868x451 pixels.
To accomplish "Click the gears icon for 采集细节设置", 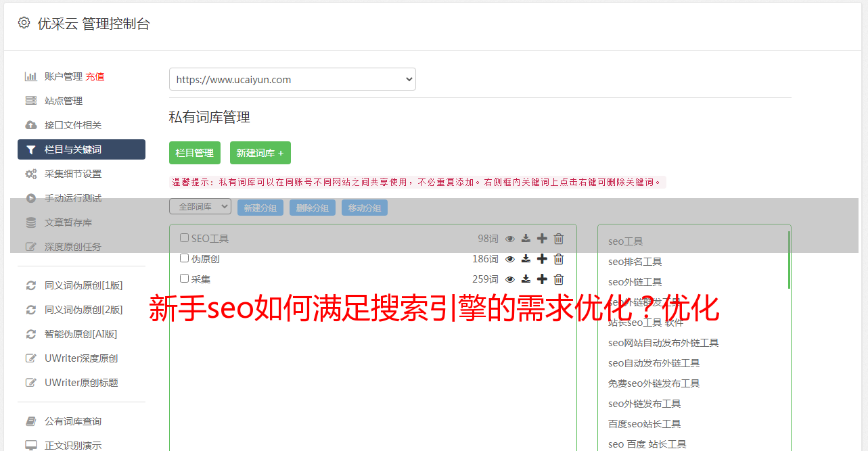I will coord(31,174).
